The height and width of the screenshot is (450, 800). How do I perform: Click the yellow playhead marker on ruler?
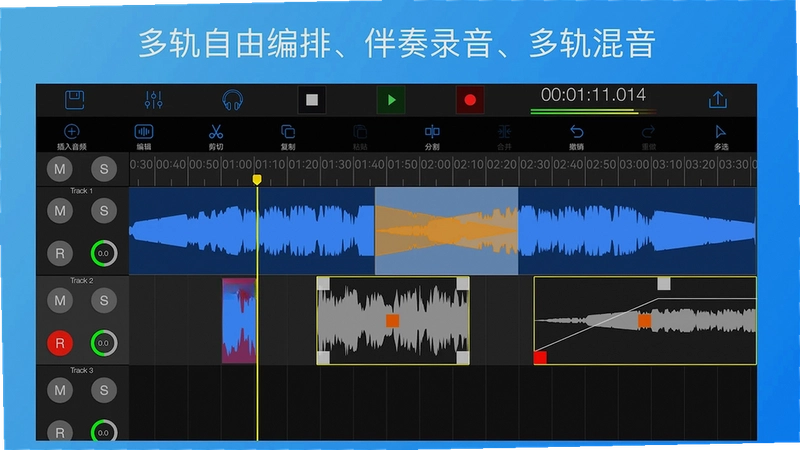(257, 180)
